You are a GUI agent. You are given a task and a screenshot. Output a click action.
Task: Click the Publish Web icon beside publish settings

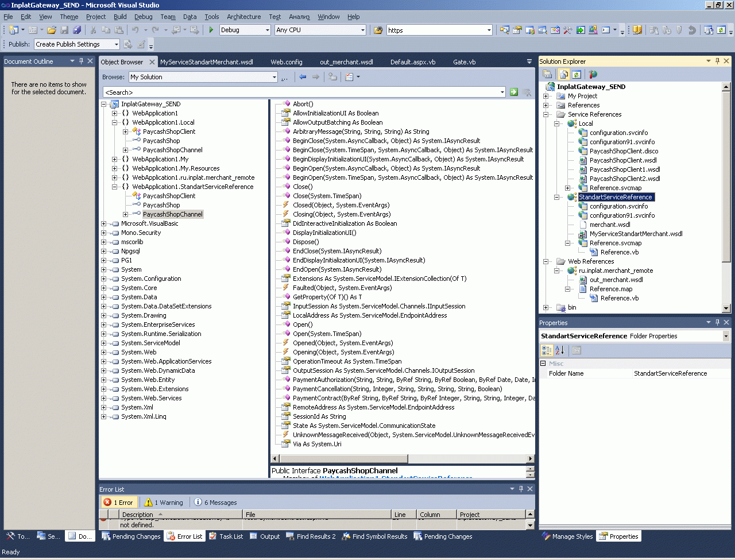(x=128, y=44)
